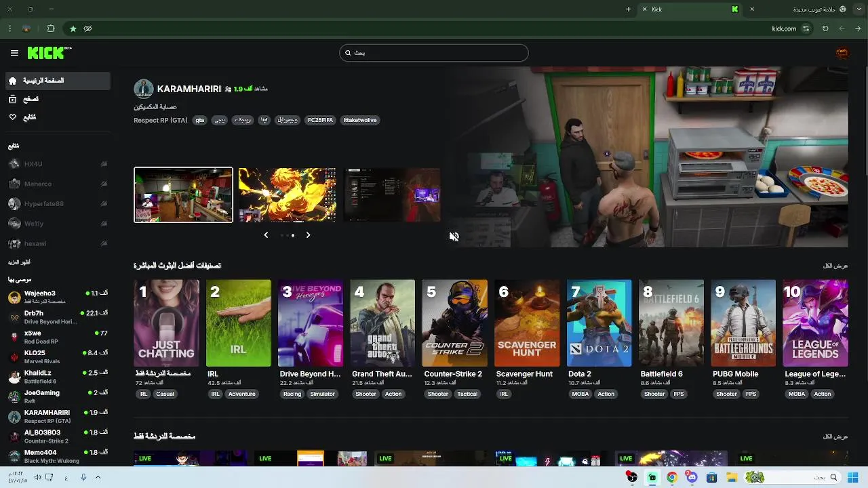Open followed channel We11y

(x=58, y=224)
